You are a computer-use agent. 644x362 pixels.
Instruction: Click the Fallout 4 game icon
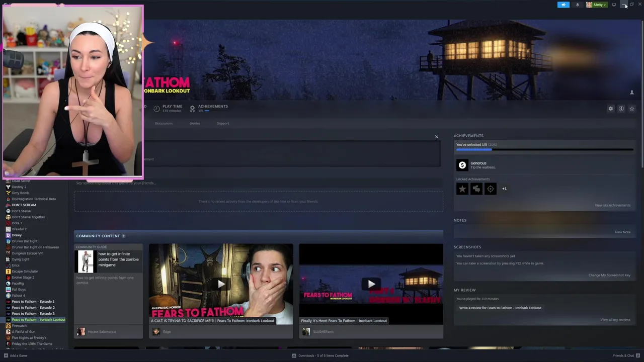point(8,296)
